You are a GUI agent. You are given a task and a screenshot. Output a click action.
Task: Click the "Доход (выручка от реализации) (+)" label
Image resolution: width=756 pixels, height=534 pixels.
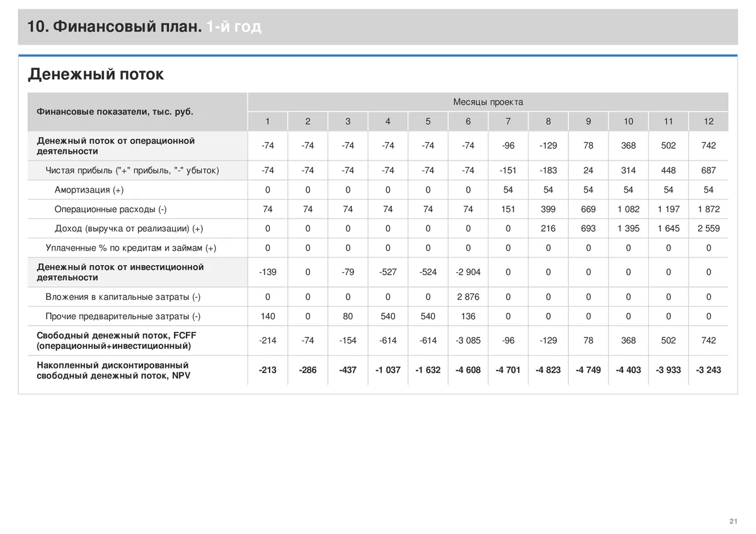129,229
